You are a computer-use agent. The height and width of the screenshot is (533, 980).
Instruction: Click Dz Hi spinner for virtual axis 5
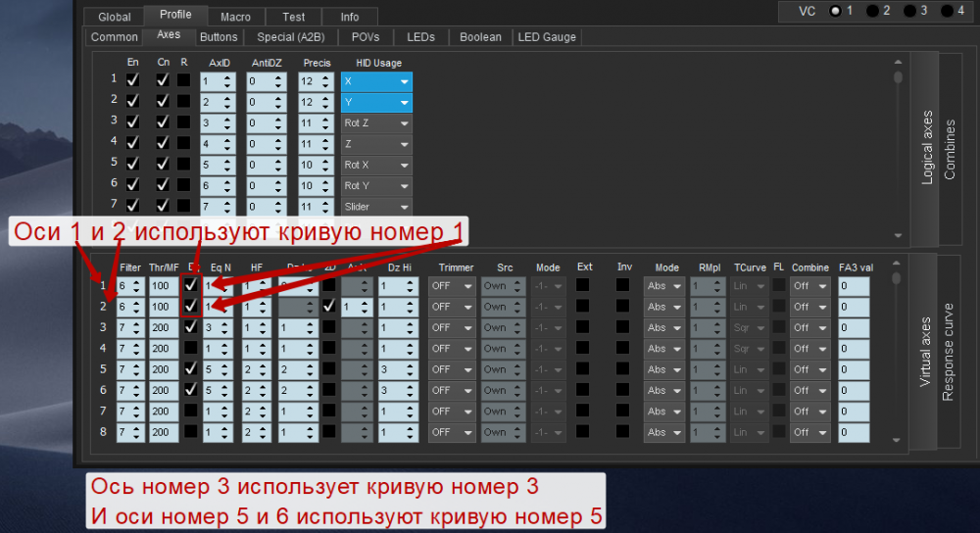tap(398, 369)
